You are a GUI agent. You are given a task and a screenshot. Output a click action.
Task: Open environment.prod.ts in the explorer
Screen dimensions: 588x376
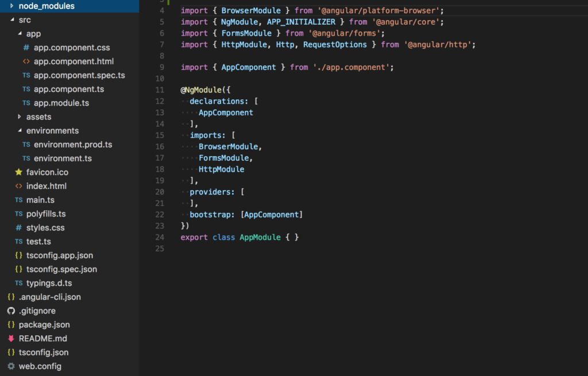73,145
